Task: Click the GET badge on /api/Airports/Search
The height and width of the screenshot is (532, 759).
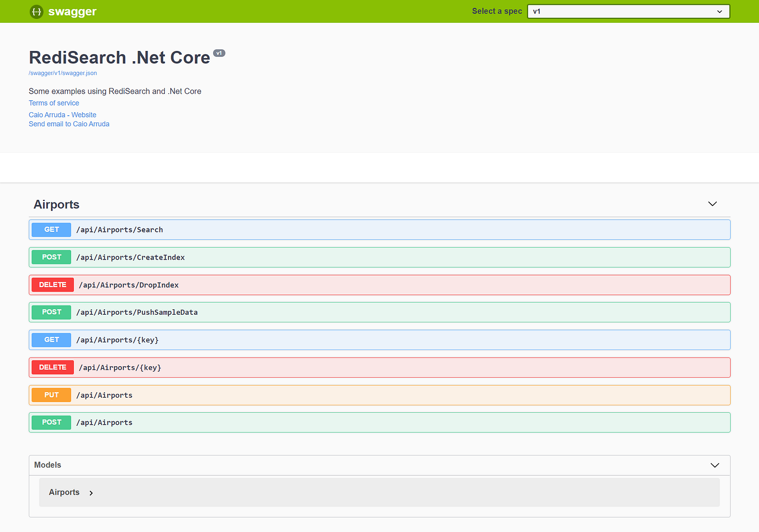Action: 50,229
